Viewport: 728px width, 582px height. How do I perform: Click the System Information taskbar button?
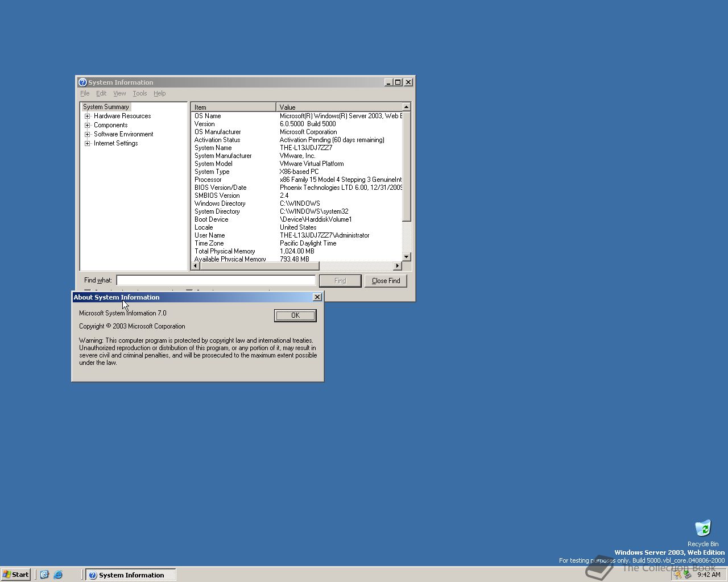(x=131, y=575)
